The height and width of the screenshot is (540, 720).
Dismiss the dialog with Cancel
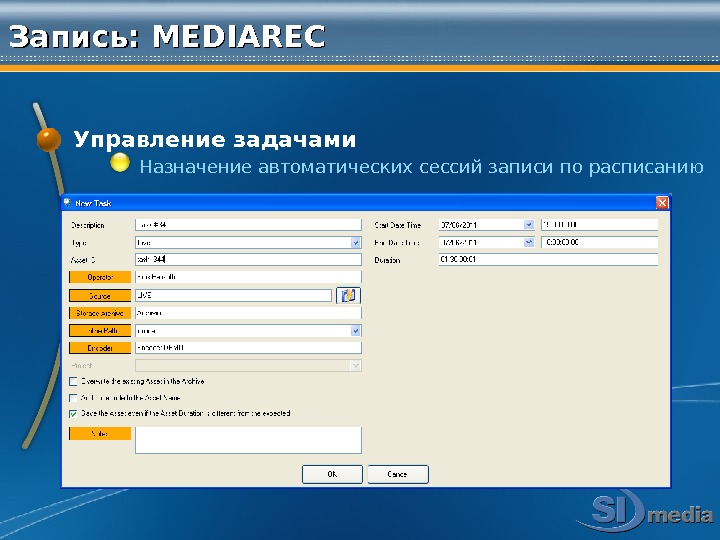398,474
